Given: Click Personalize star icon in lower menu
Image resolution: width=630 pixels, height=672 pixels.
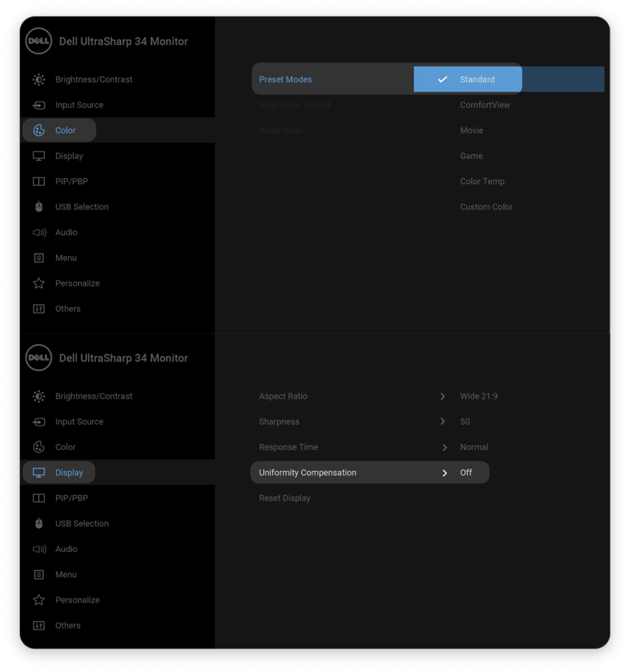Looking at the screenshot, I should pos(39,600).
